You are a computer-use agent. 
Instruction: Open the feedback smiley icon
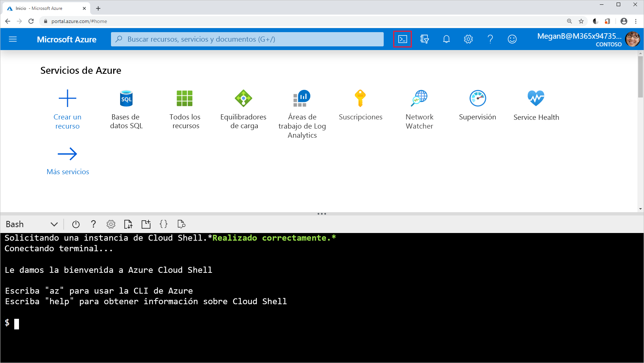click(512, 39)
